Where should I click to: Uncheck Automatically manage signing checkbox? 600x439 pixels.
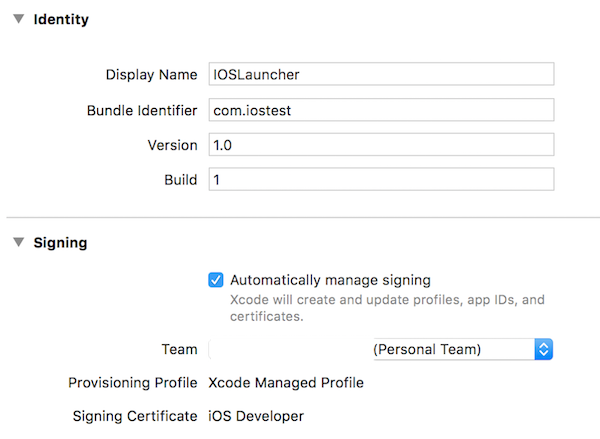pyautogui.click(x=216, y=280)
